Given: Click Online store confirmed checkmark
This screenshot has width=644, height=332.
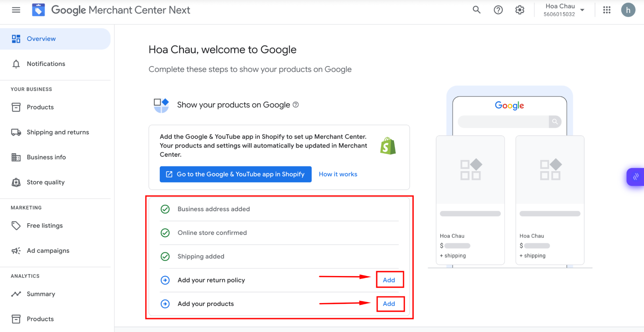Looking at the screenshot, I should 165,233.
